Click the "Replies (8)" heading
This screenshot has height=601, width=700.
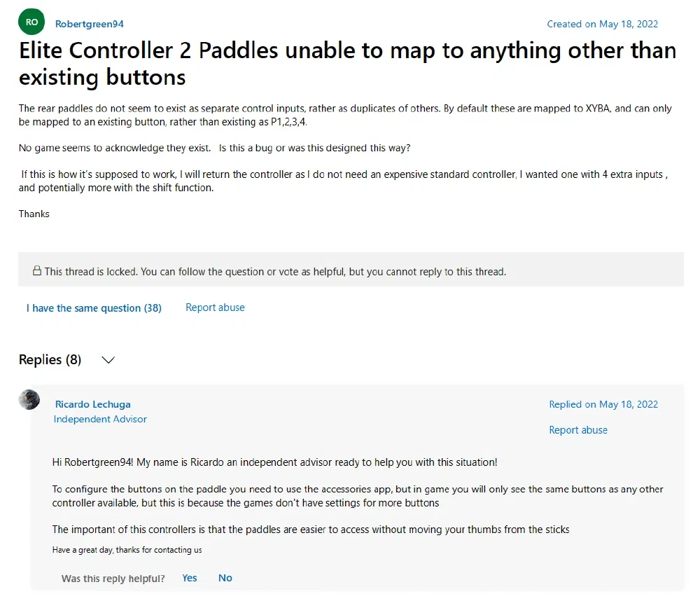click(x=50, y=360)
